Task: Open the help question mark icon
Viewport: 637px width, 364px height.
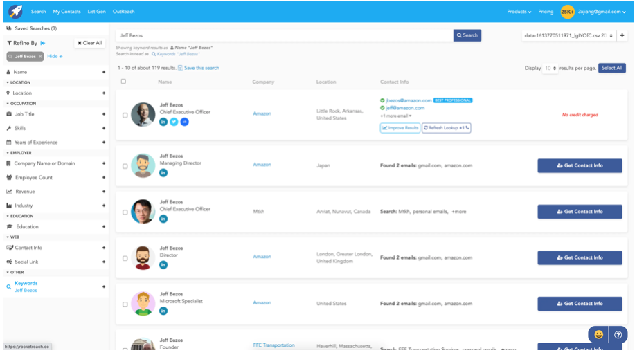Action: 618,335
